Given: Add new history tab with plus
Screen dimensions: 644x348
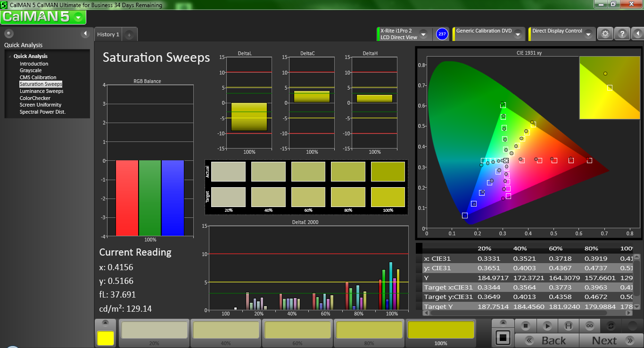Looking at the screenshot, I should click(x=130, y=34).
